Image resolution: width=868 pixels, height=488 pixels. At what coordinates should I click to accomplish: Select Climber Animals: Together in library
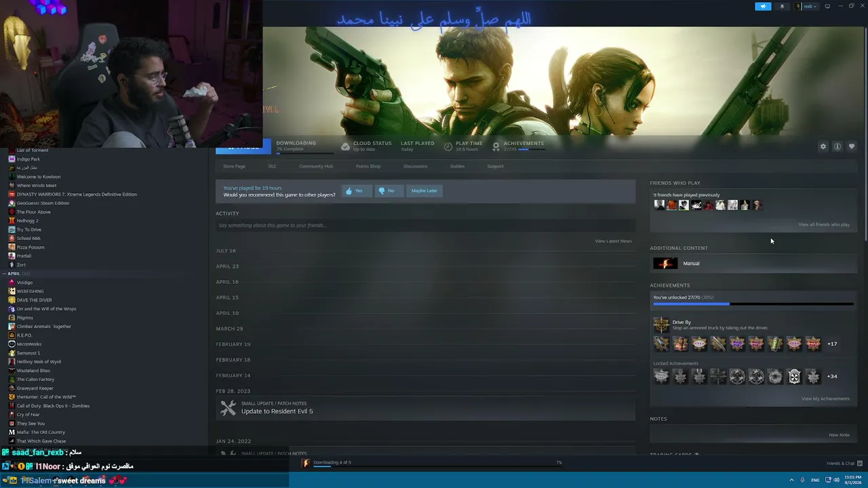coord(43,327)
